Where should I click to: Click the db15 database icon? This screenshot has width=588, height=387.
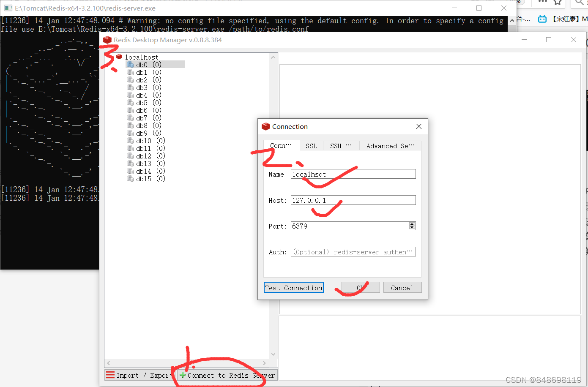click(x=130, y=179)
